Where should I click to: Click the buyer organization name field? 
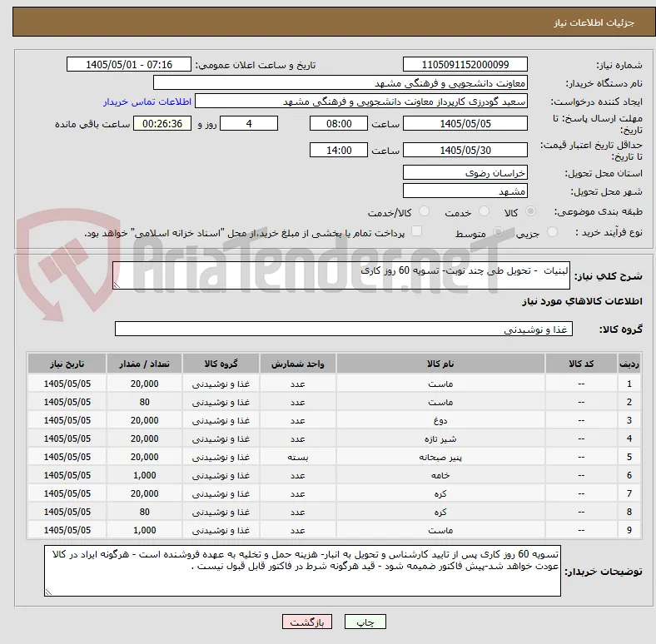click(x=340, y=83)
